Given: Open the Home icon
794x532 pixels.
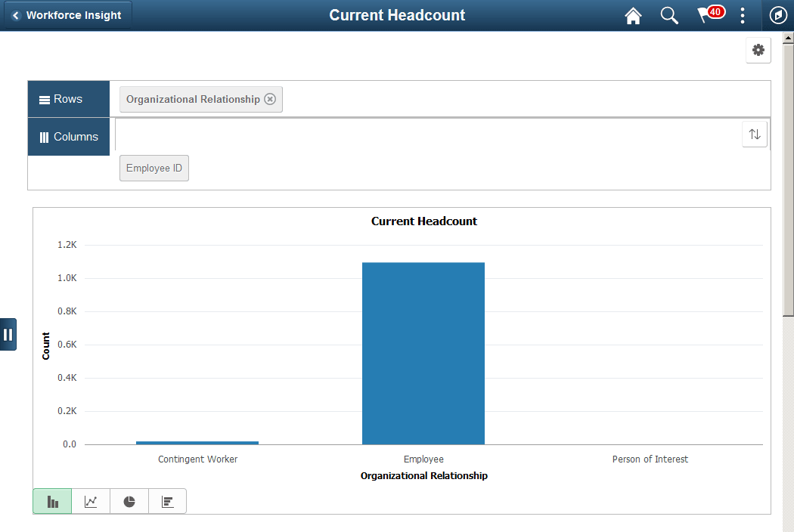Looking at the screenshot, I should pos(633,15).
